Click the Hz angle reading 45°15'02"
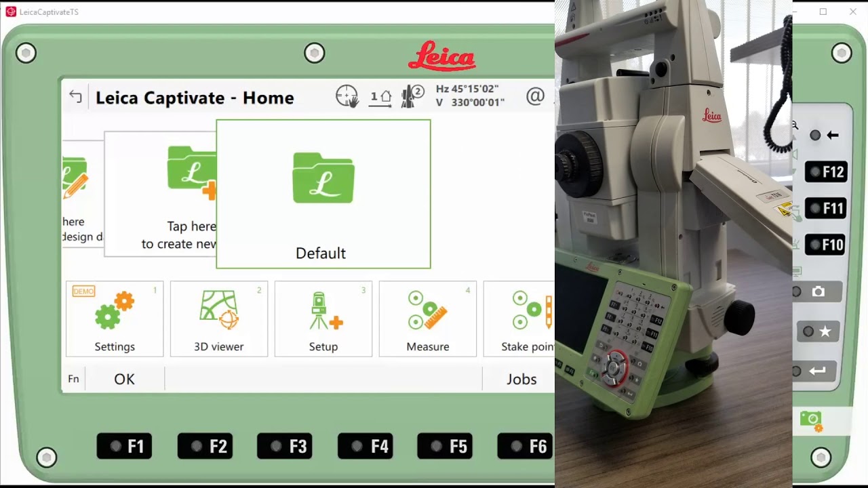Image resolution: width=868 pixels, height=488 pixels. click(x=467, y=89)
